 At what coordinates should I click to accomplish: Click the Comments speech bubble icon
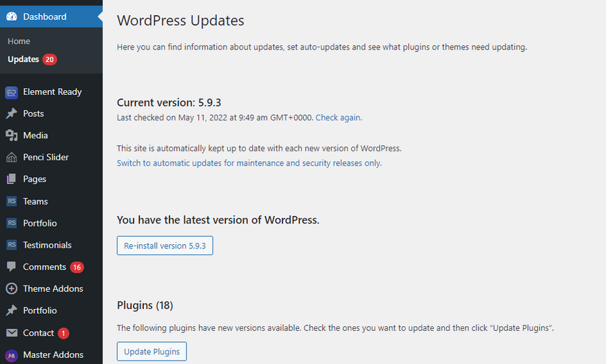11,267
